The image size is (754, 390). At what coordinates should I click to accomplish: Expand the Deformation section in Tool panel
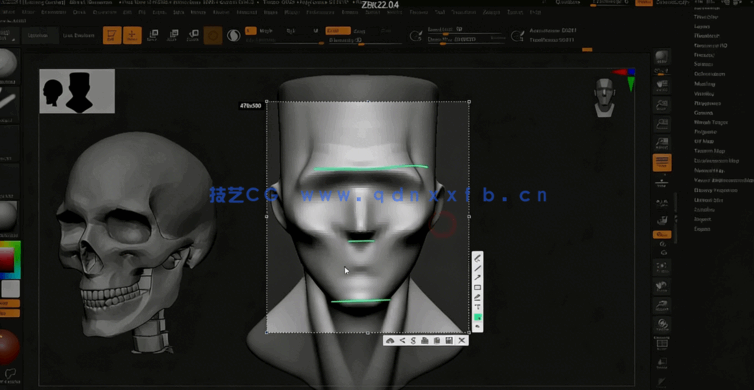[x=709, y=74]
